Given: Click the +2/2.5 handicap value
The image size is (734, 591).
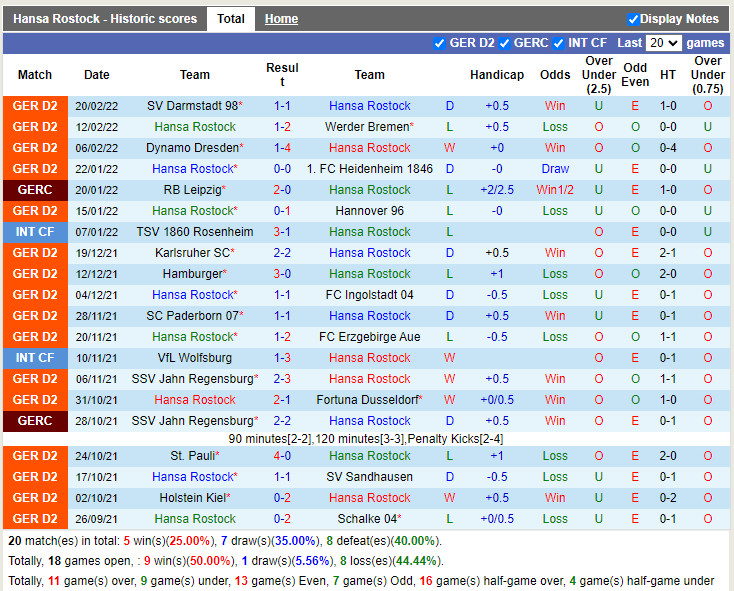Looking at the screenshot, I should [497, 190].
